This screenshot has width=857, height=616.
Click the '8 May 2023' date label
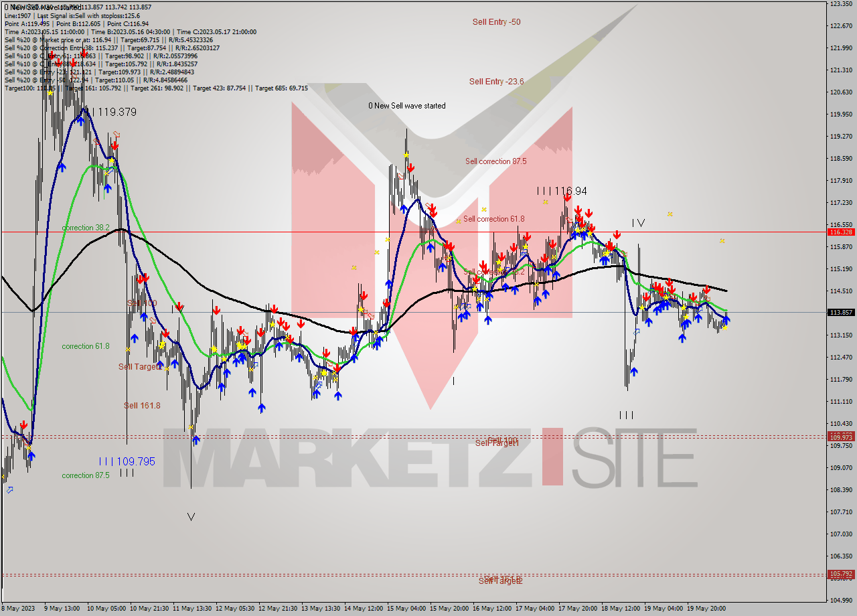(x=17, y=609)
